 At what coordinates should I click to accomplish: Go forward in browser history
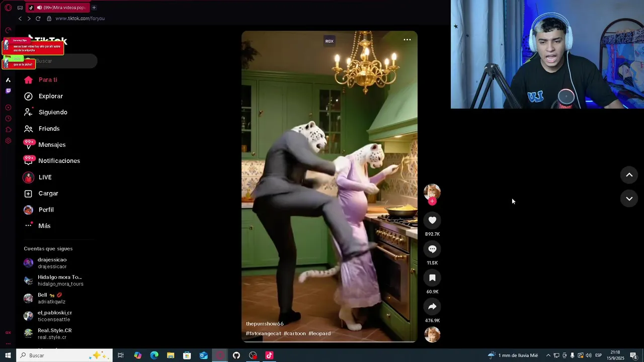coord(29,19)
